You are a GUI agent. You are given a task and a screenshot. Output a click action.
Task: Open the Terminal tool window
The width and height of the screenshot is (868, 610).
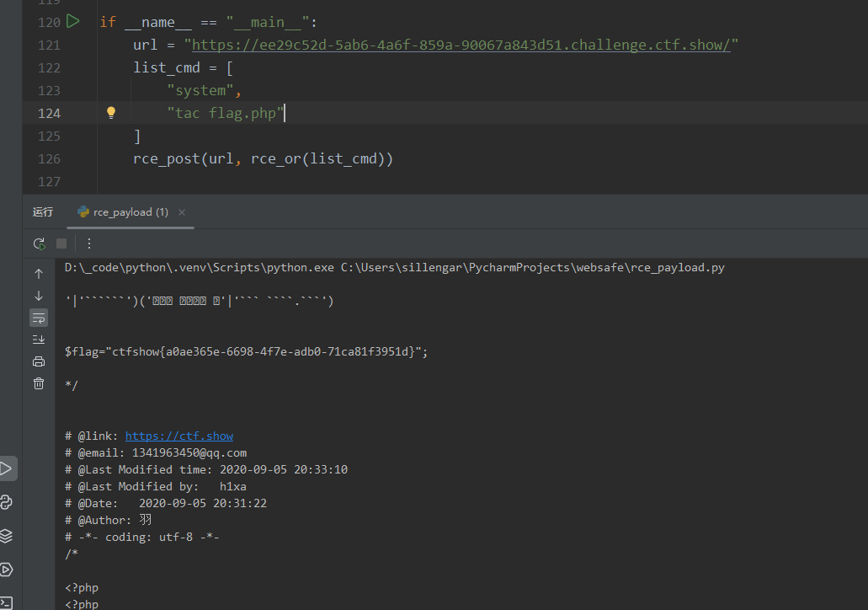(6, 602)
